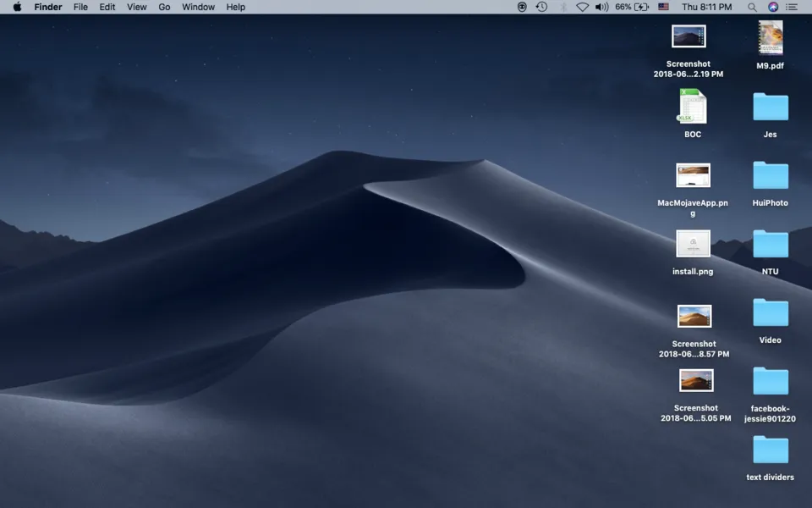Select the Screenshot 2018-06...8.57 PM file
The height and width of the screenshot is (508, 812).
(694, 316)
